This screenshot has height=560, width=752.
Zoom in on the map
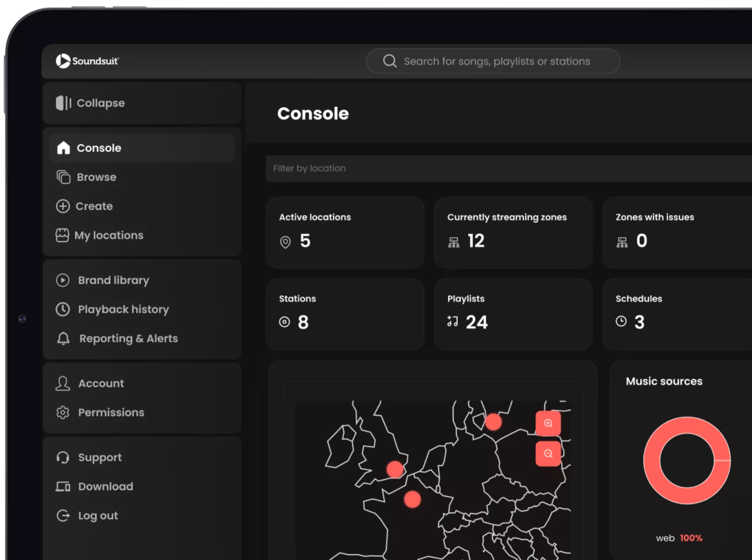tap(549, 423)
